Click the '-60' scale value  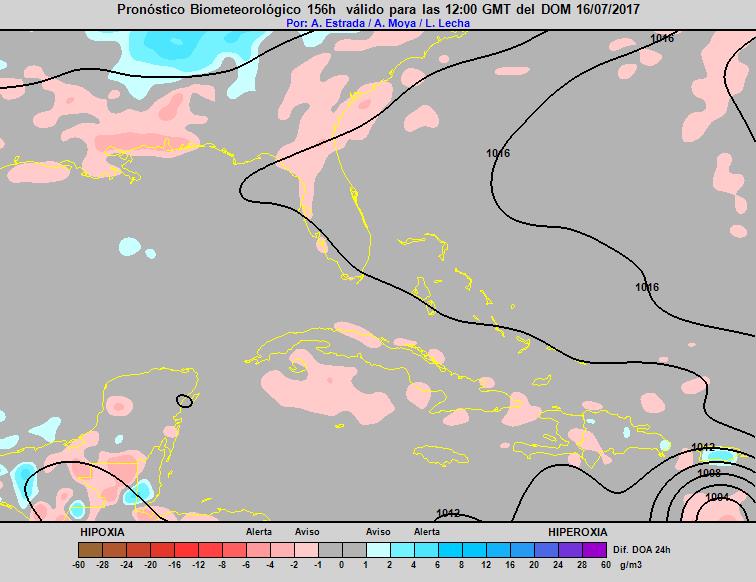coord(79,565)
